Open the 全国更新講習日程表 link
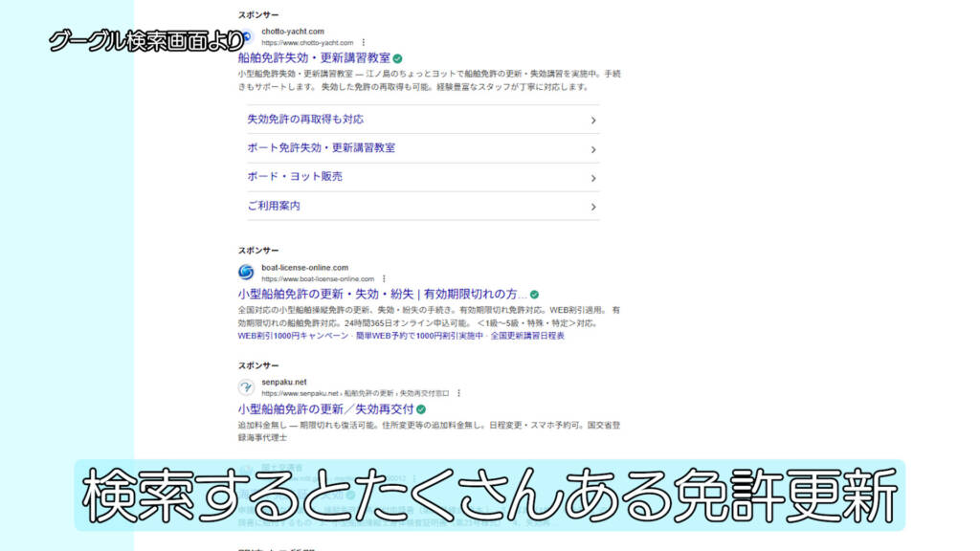This screenshot has width=980, height=551. tap(527, 336)
